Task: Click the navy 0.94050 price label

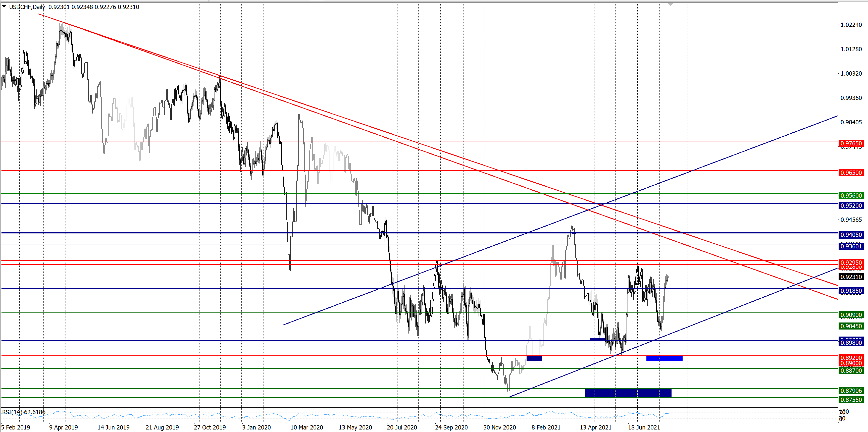Action: point(851,235)
